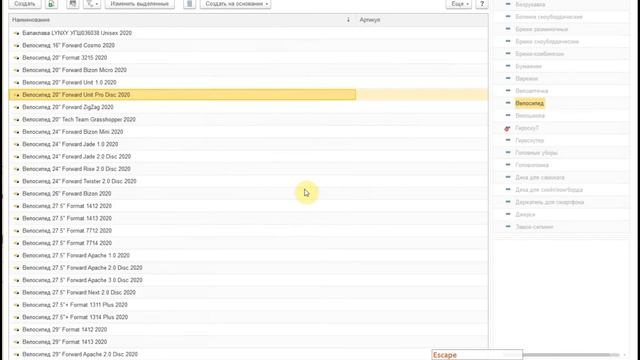Select Велосипед 20" Format 3215 2020
The width and height of the screenshot is (640, 360).
click(248, 58)
